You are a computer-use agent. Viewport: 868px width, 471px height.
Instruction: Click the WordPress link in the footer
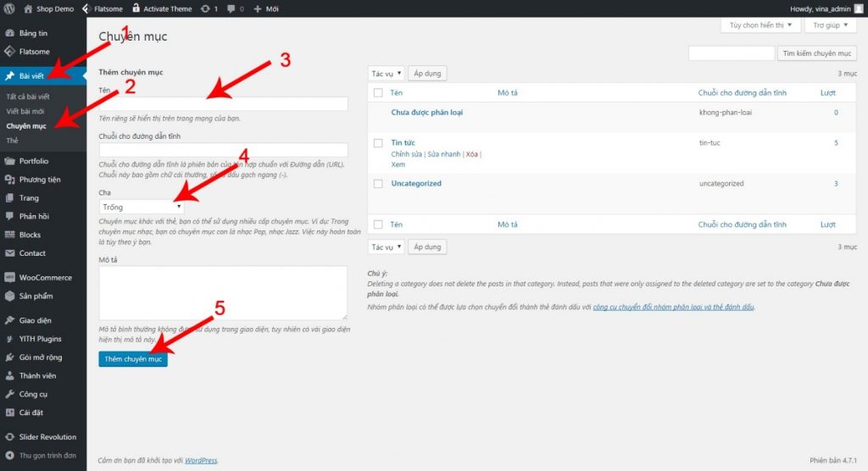click(201, 461)
